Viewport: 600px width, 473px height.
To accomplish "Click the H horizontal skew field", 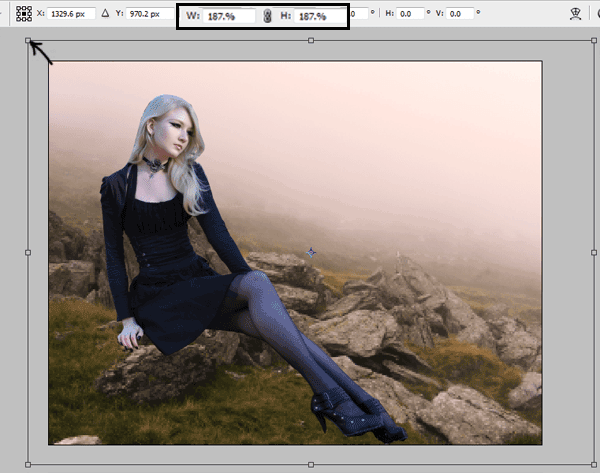I will click(411, 14).
